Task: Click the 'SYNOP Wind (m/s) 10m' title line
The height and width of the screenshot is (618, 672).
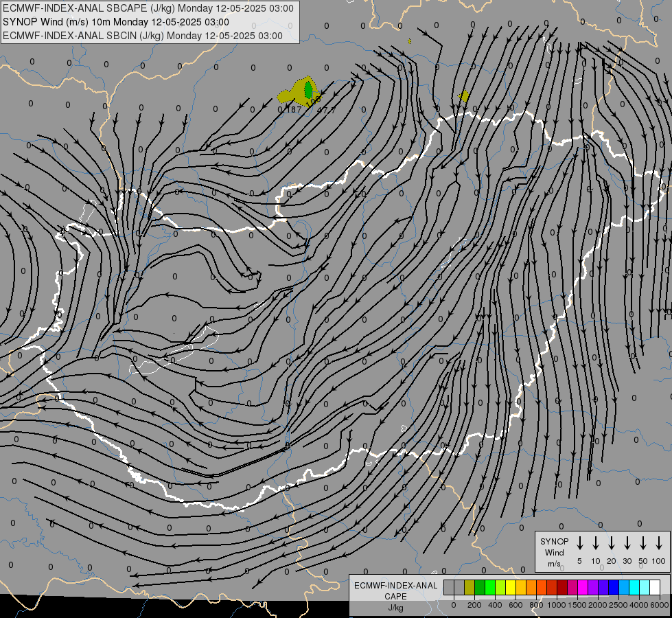Action: 116,22
